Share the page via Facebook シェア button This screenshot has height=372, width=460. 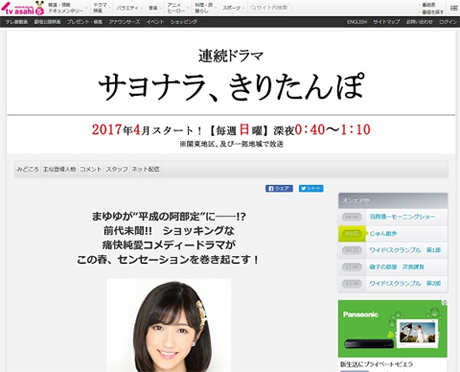pyautogui.click(x=279, y=188)
